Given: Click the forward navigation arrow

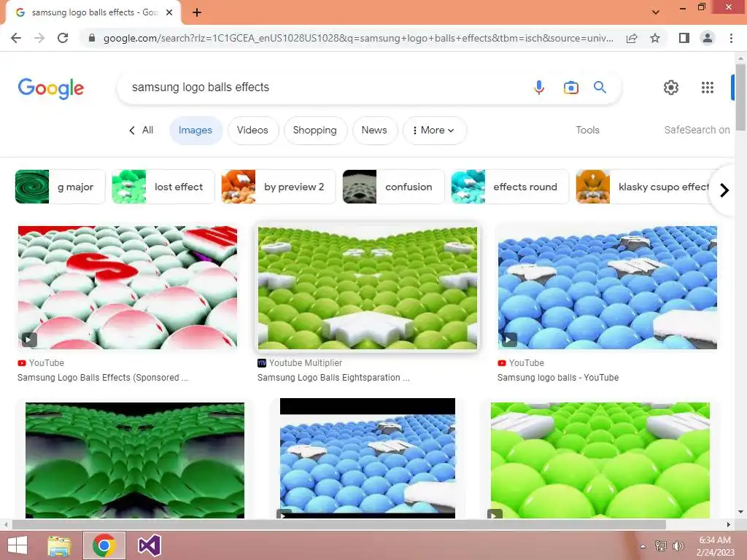Looking at the screenshot, I should point(39,38).
